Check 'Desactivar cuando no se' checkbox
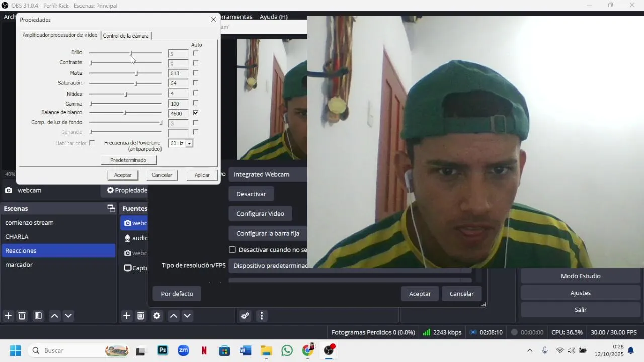 (232, 250)
